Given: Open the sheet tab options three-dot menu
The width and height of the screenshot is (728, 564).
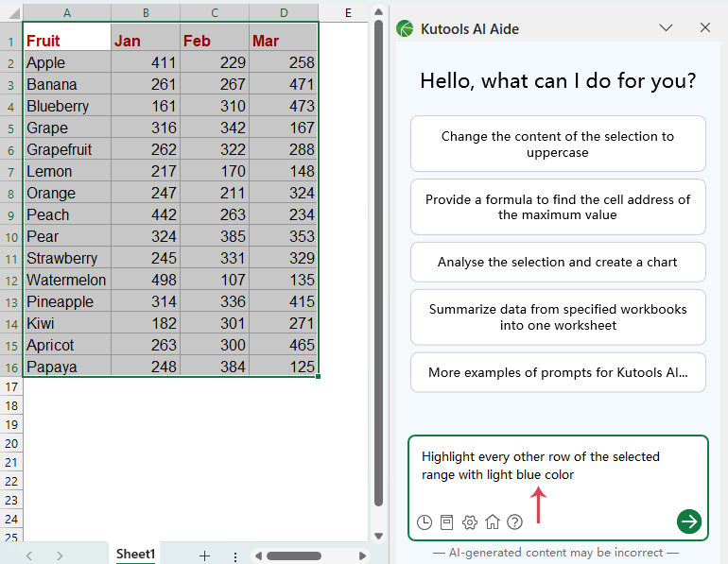Looking at the screenshot, I should pos(234,555).
